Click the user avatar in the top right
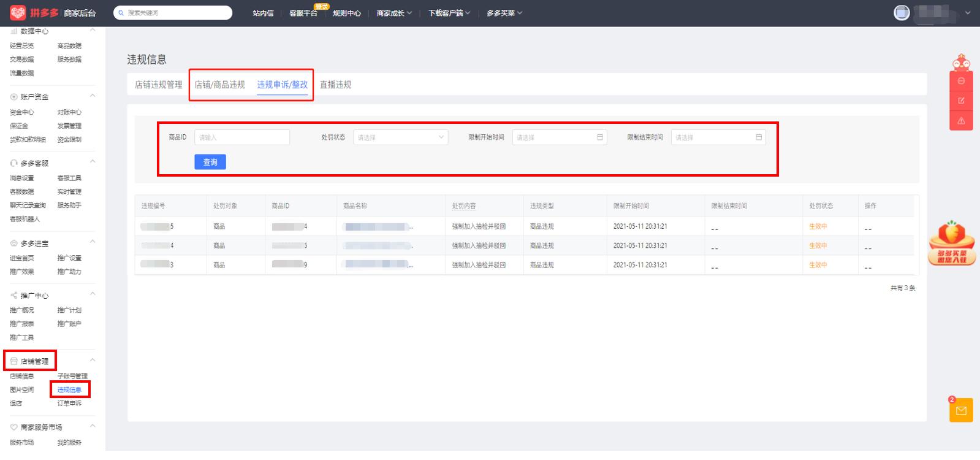This screenshot has width=980, height=460. [902, 13]
